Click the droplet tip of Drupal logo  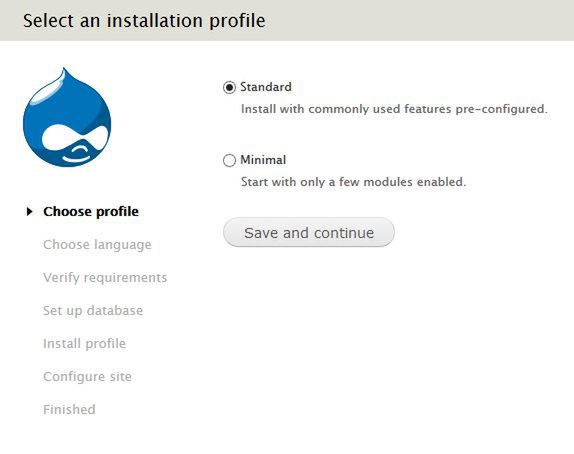pos(65,72)
